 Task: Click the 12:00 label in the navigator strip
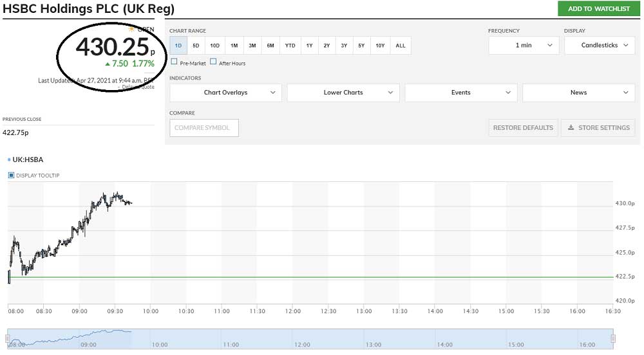302,345
